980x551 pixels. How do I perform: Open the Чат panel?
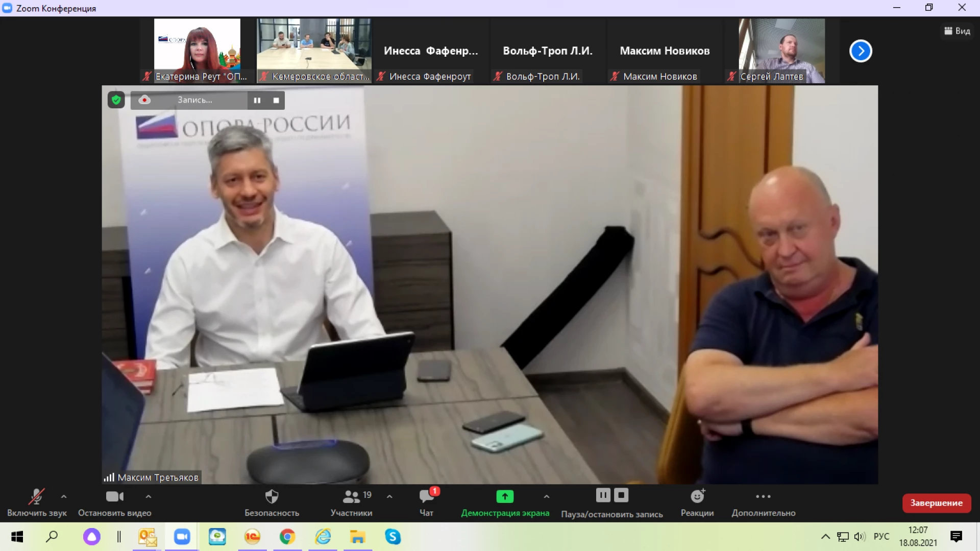427,503
